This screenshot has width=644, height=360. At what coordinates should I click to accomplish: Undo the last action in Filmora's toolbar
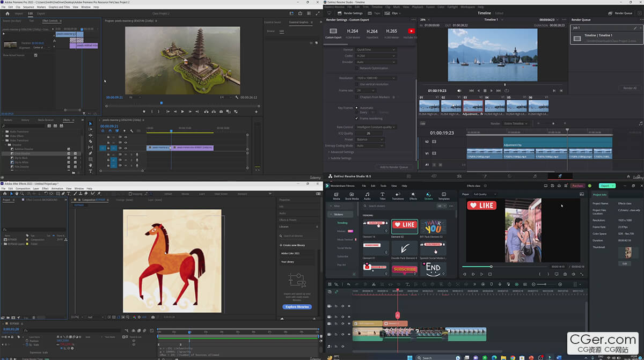pyautogui.click(x=348, y=284)
